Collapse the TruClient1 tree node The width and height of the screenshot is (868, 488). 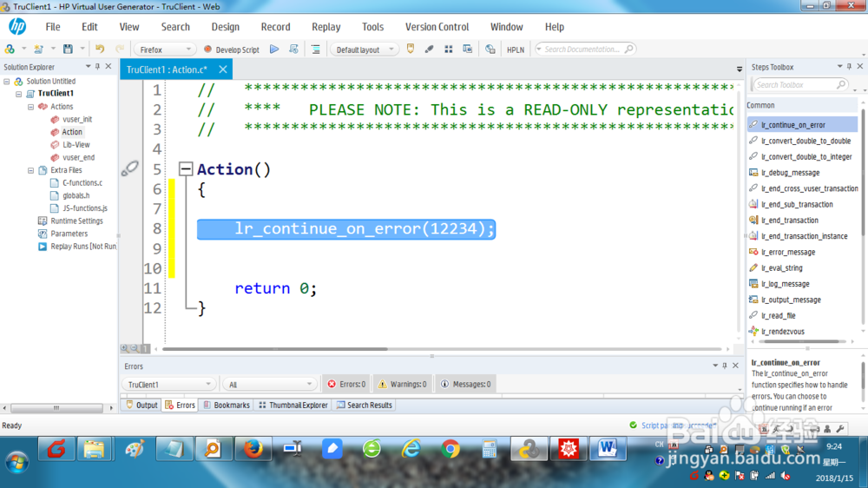pos(19,94)
